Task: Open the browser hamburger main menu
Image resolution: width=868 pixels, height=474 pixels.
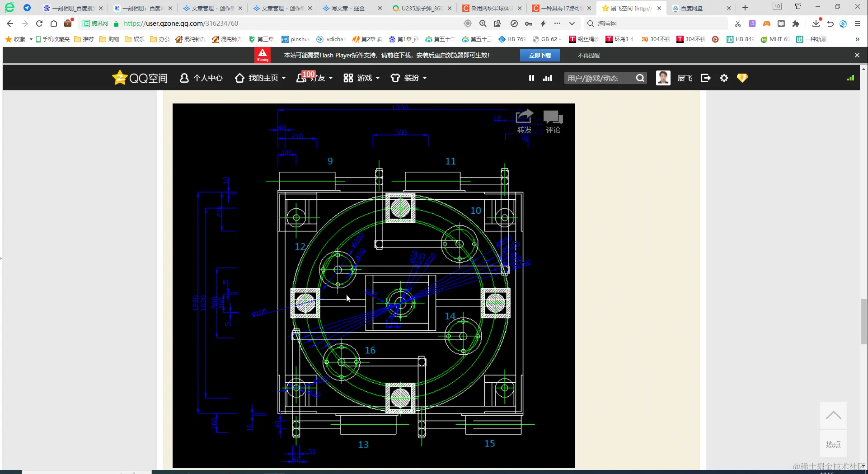Action: [x=858, y=23]
